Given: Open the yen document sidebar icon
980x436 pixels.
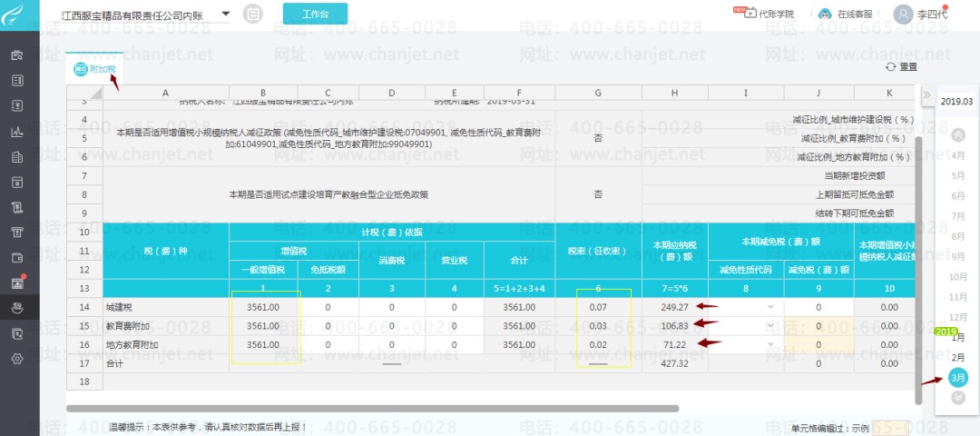Looking at the screenshot, I should 17,106.
